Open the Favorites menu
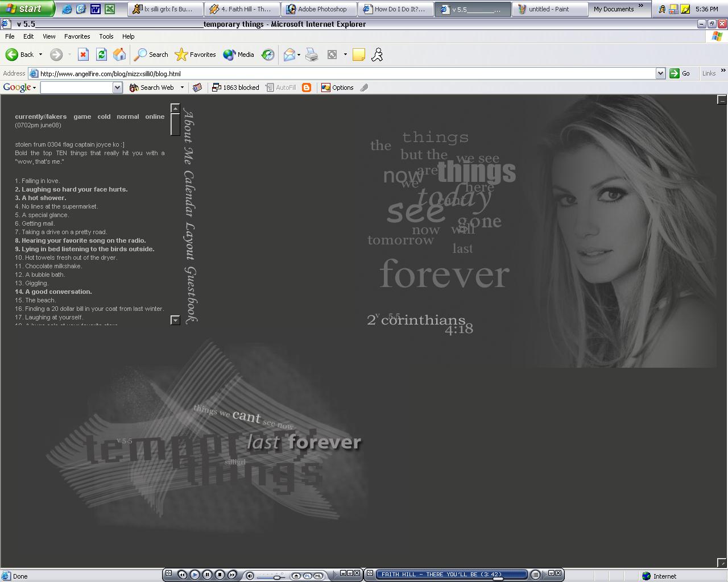Viewport: 728px width, 582px height. pos(77,36)
